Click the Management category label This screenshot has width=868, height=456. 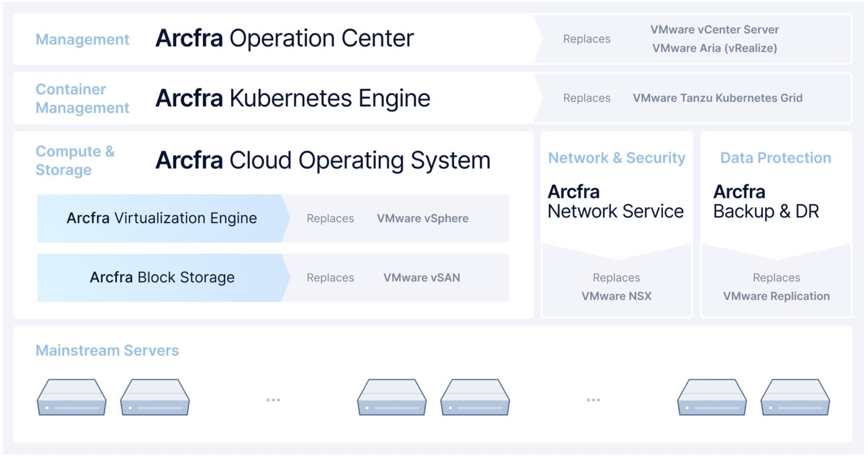(82, 39)
